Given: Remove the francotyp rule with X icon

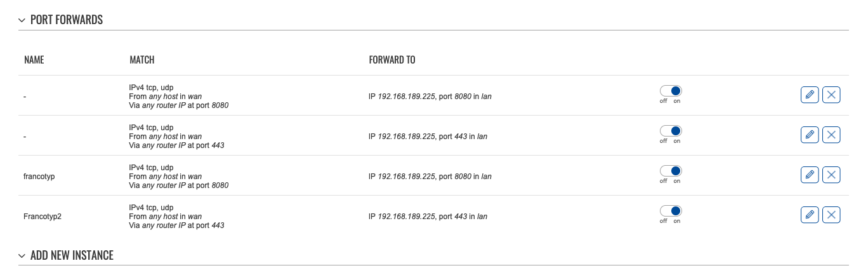Looking at the screenshot, I should (831, 175).
